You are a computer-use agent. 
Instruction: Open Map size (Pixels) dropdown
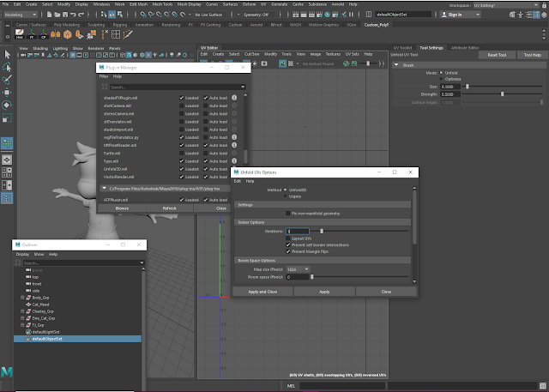(299, 268)
